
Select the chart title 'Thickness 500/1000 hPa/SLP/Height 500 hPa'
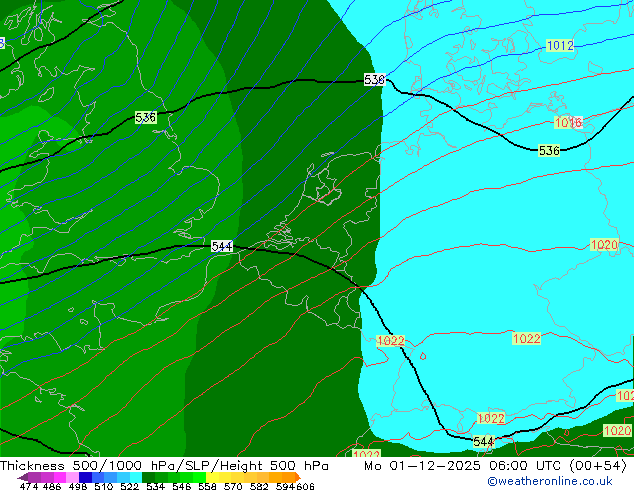tap(164, 466)
